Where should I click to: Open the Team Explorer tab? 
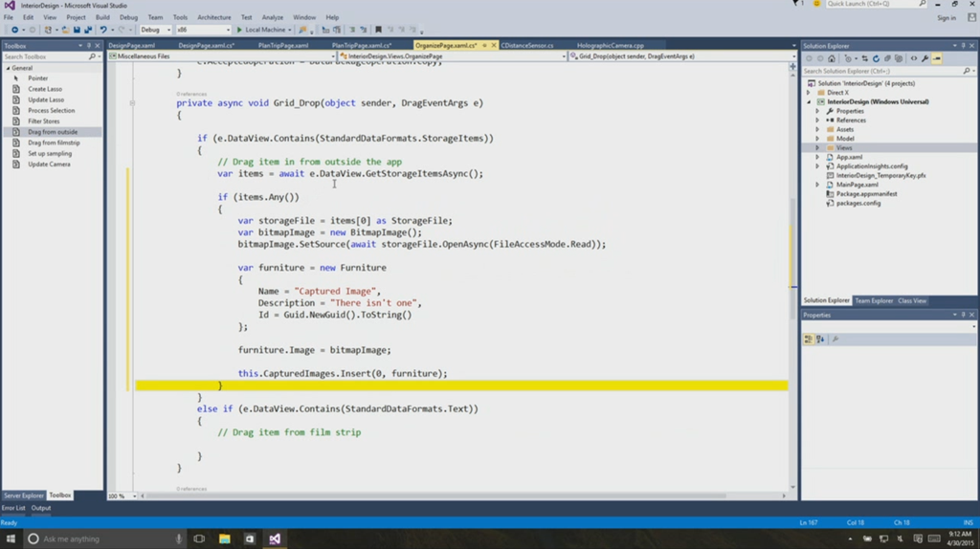tap(874, 301)
